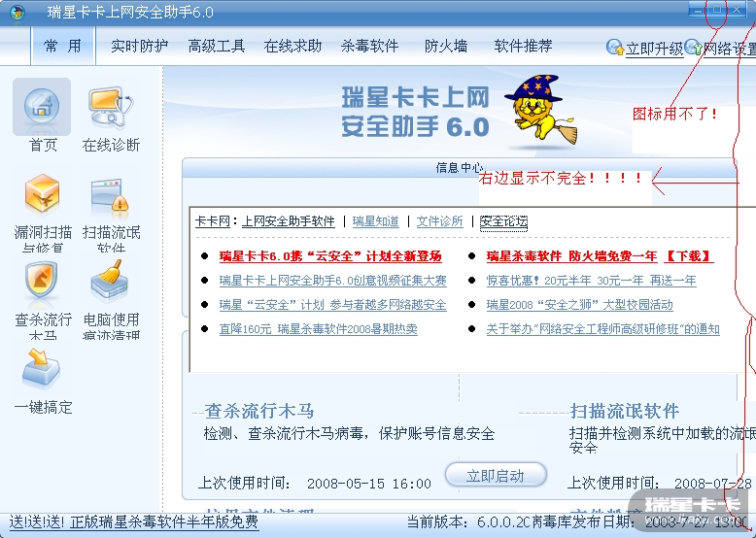Screen dimensions: 756x538
Task: Open link 关于举办网络安全工程师高级研修班的通知
Action: [x=603, y=329]
